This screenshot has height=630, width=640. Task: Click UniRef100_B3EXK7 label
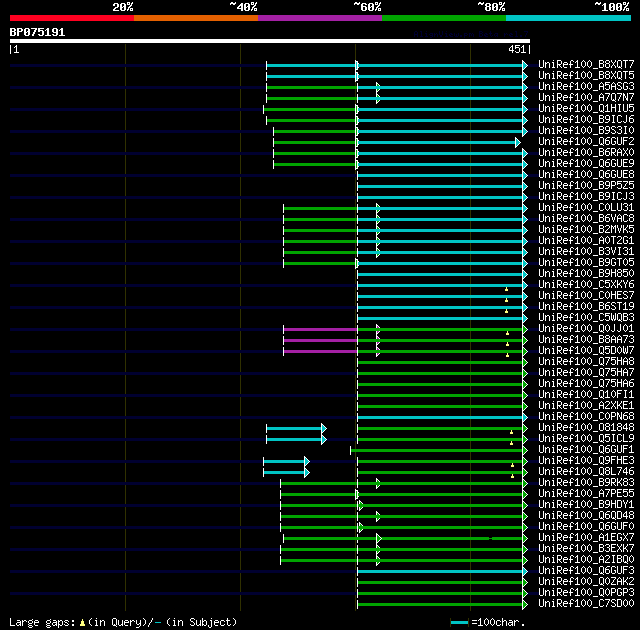click(586, 549)
